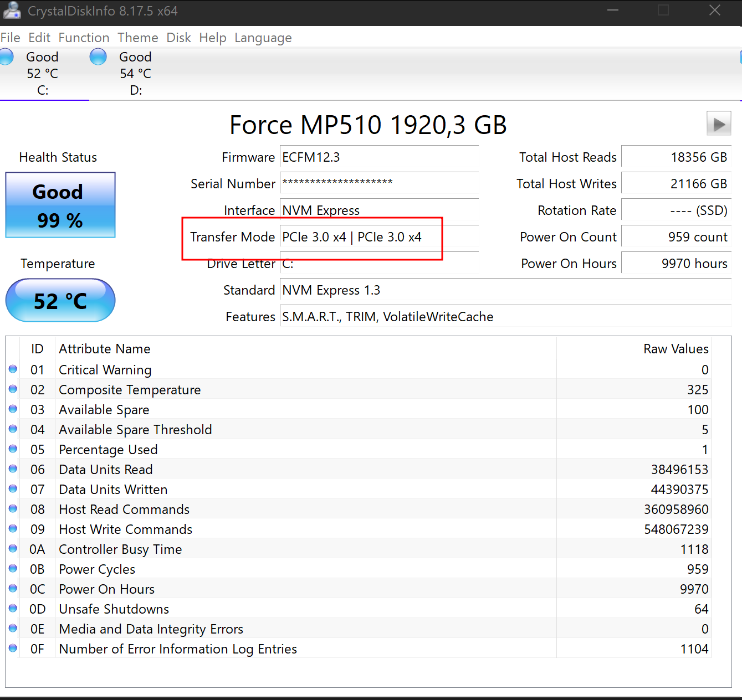Click the Firmware field ECFM12.3
This screenshot has width=742, height=700.
(x=379, y=157)
